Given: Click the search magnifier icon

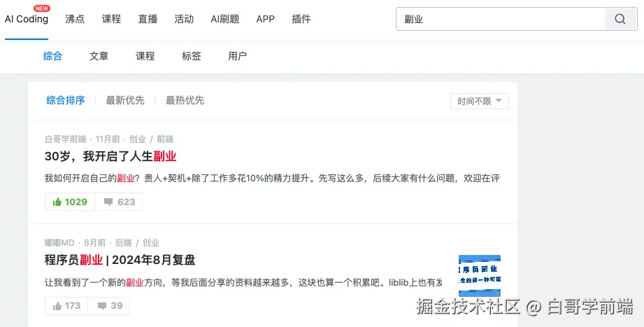Looking at the screenshot, I should (620, 19).
